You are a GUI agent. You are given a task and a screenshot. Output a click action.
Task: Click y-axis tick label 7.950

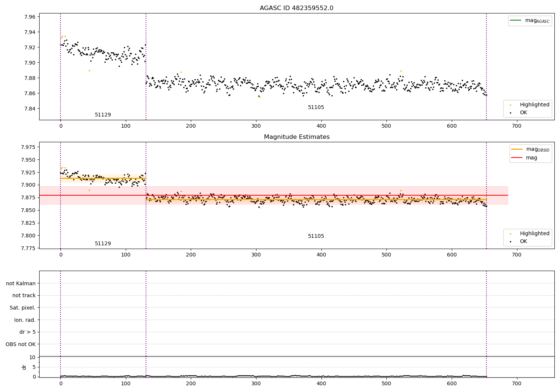tap(28, 160)
